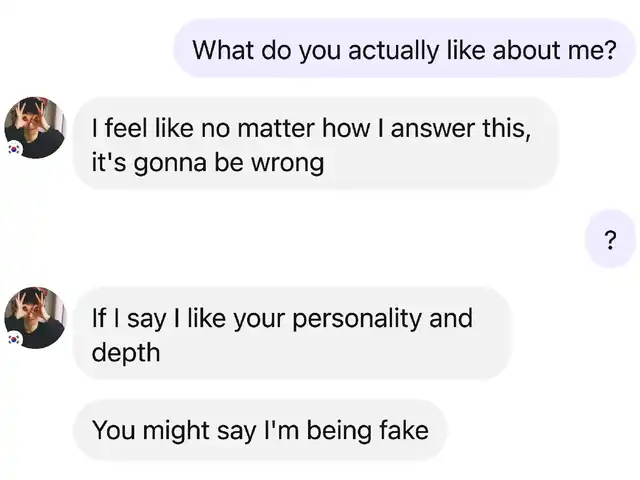Select the "What do you actually like about me?" message
The width and height of the screenshot is (640, 480).
click(404, 49)
